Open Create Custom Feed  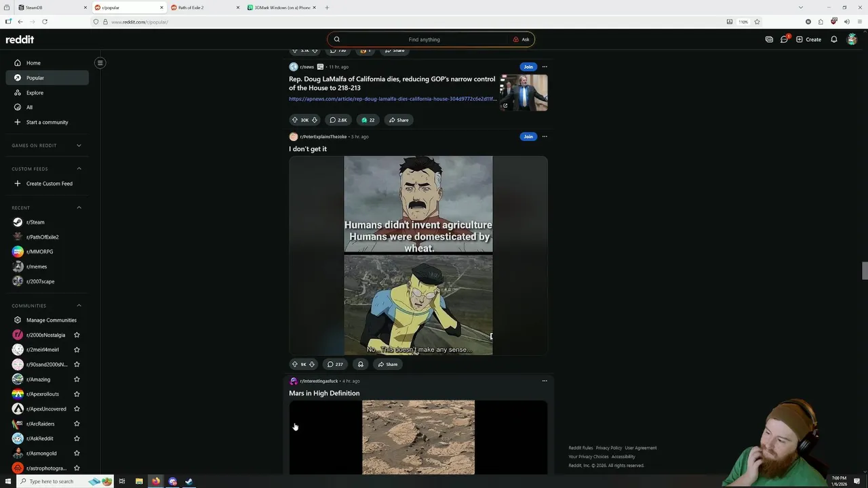(47, 184)
